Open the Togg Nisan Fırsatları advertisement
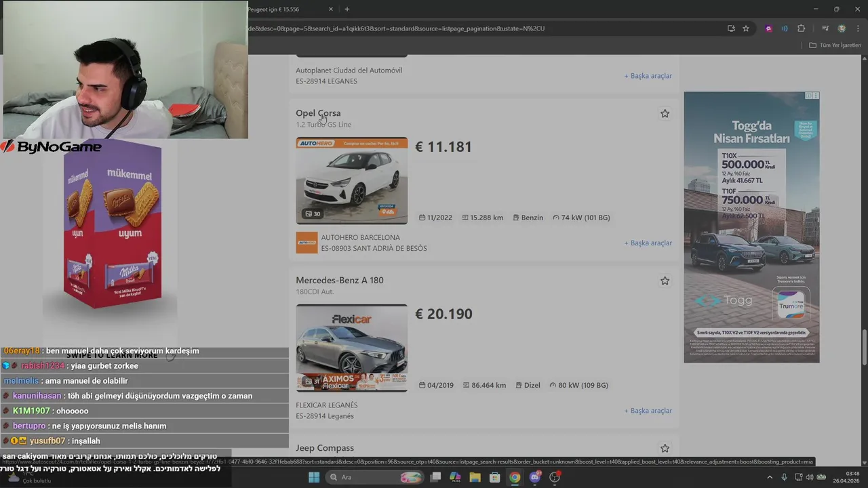The height and width of the screenshot is (488, 868). point(751,227)
